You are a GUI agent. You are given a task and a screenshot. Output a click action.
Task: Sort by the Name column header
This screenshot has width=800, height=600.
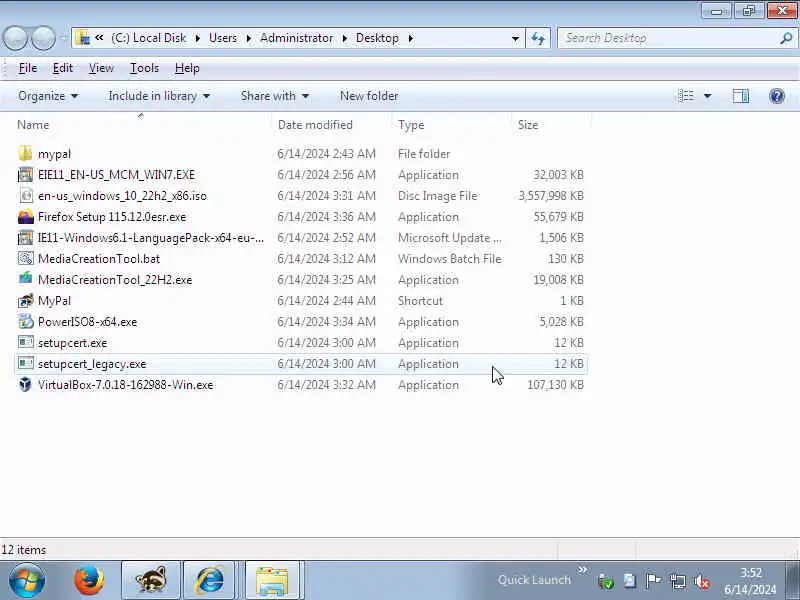(143, 125)
